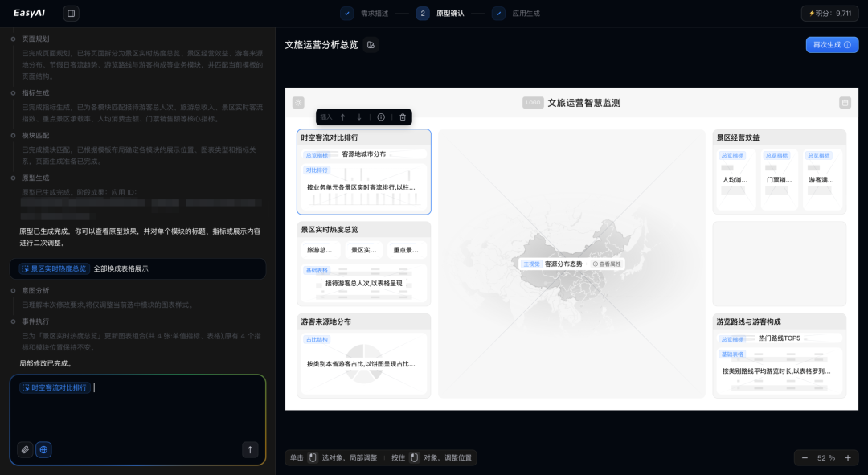Go to the 应用生成 step
Image resolution: width=868 pixels, height=475 pixels.
[516, 14]
